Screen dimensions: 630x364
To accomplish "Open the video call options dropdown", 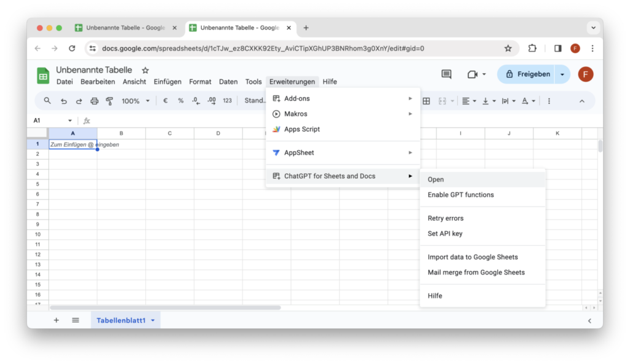I will click(484, 74).
